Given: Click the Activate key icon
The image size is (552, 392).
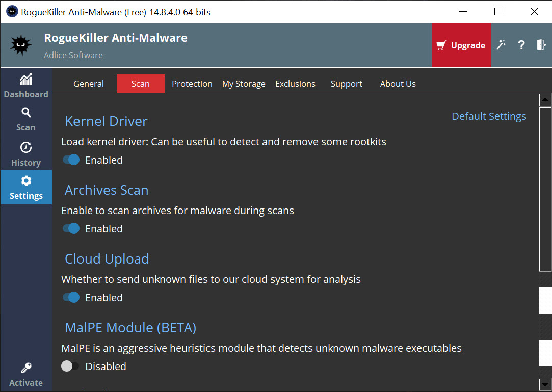Looking at the screenshot, I should click(x=26, y=368).
